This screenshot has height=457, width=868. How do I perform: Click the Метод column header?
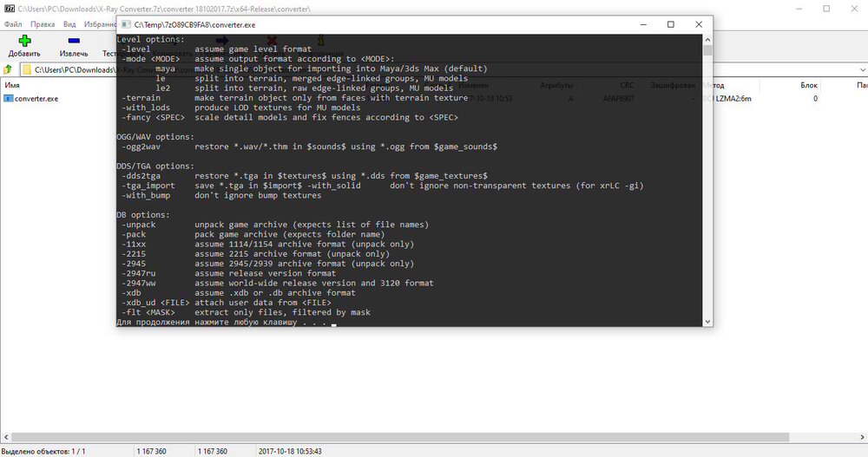[x=714, y=85]
